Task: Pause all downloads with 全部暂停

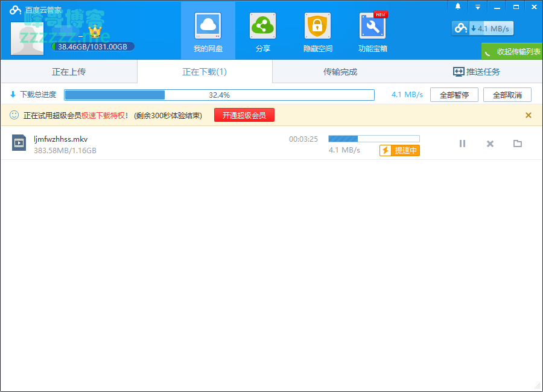Action: click(x=454, y=95)
